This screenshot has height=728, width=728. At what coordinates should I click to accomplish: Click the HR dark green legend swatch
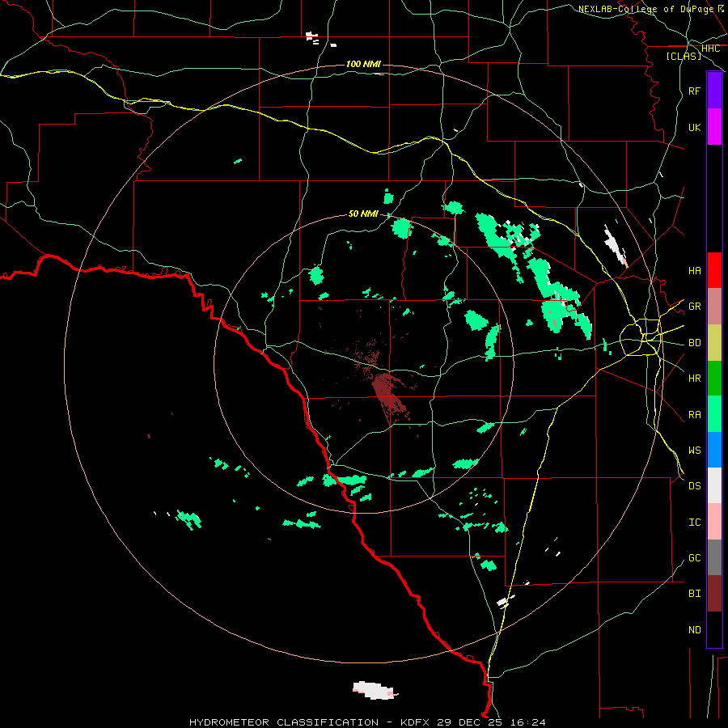[714, 379]
